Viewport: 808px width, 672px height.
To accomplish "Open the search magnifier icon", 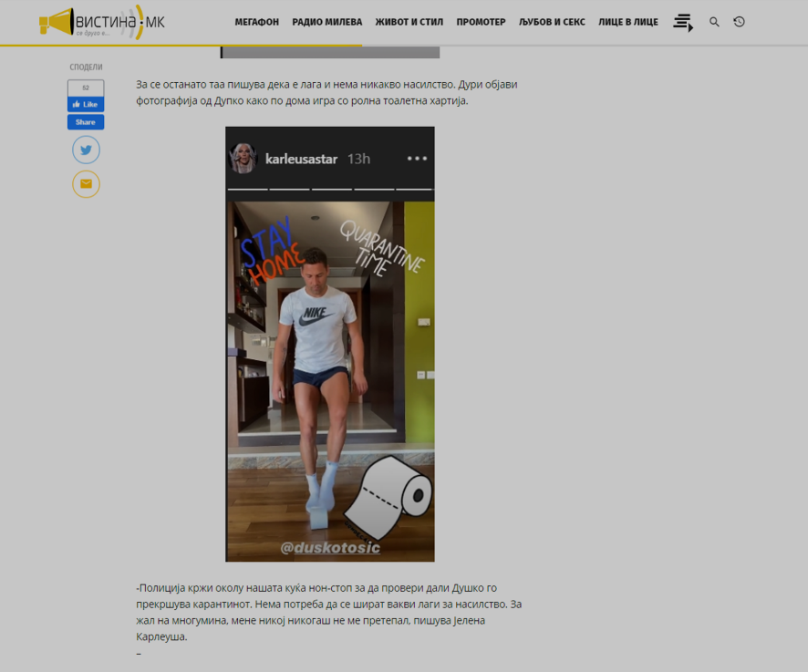I will [x=714, y=22].
